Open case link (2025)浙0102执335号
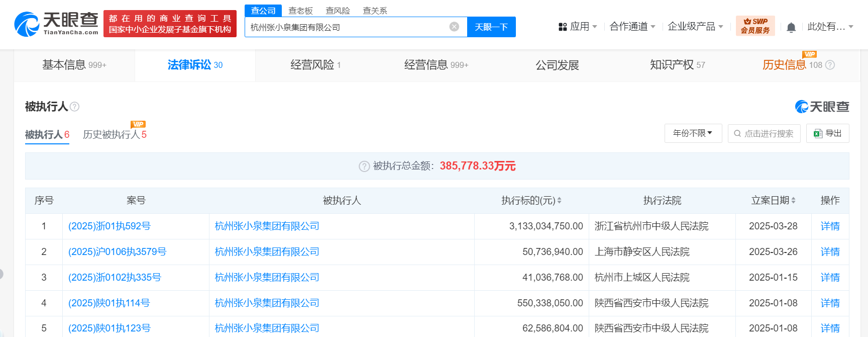Screen dimensions: 868x337 (x=115, y=278)
